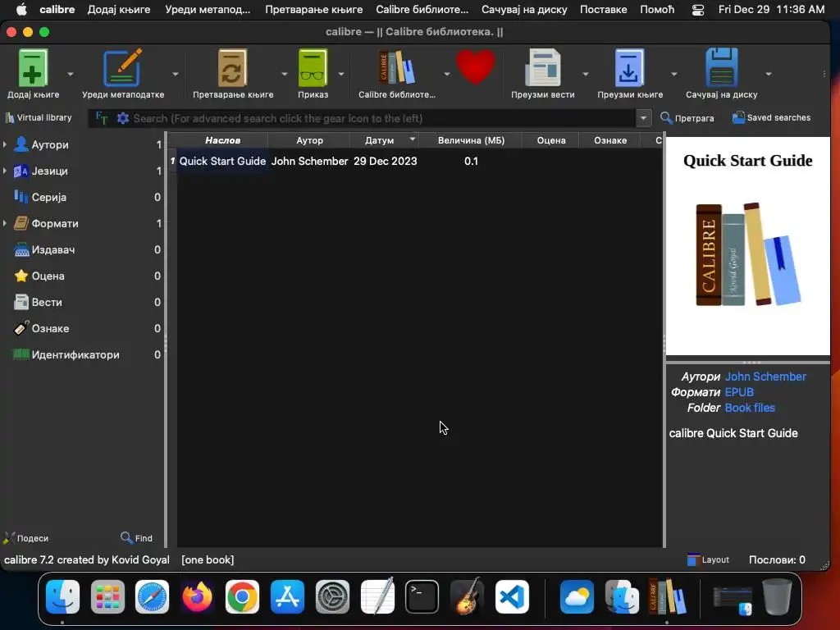The image size is (840, 630).
Task: Sort by Наслов column header
Action: point(222,140)
